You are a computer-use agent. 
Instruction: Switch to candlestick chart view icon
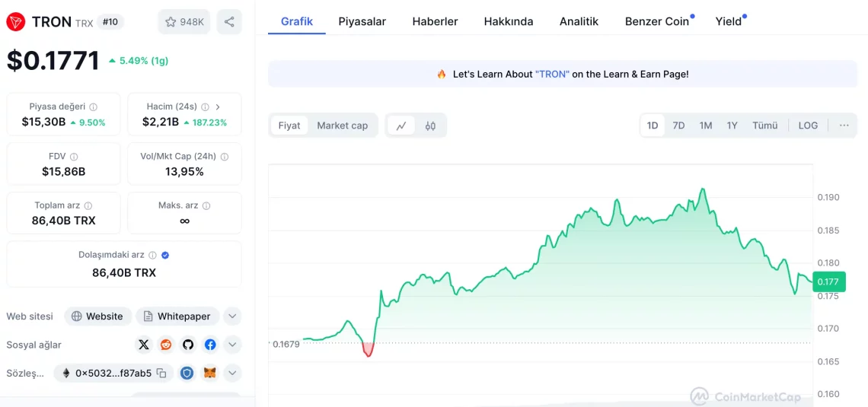[430, 126]
